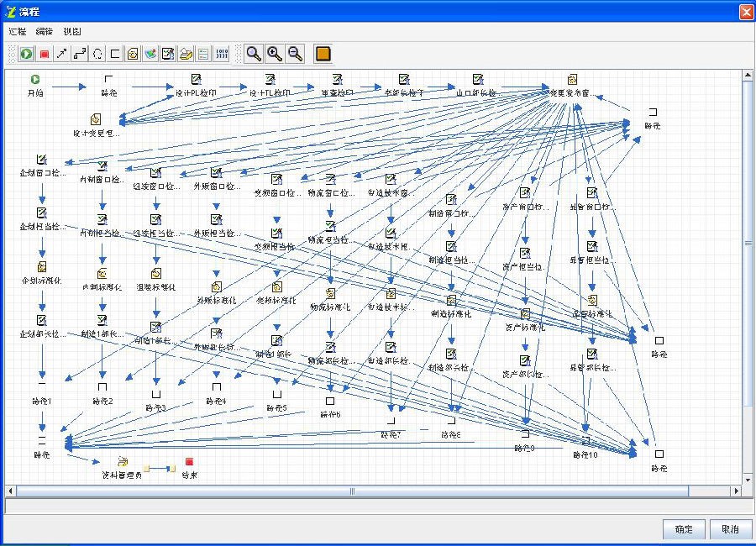Open the 流程 menu
The image size is (756, 546).
tap(18, 31)
